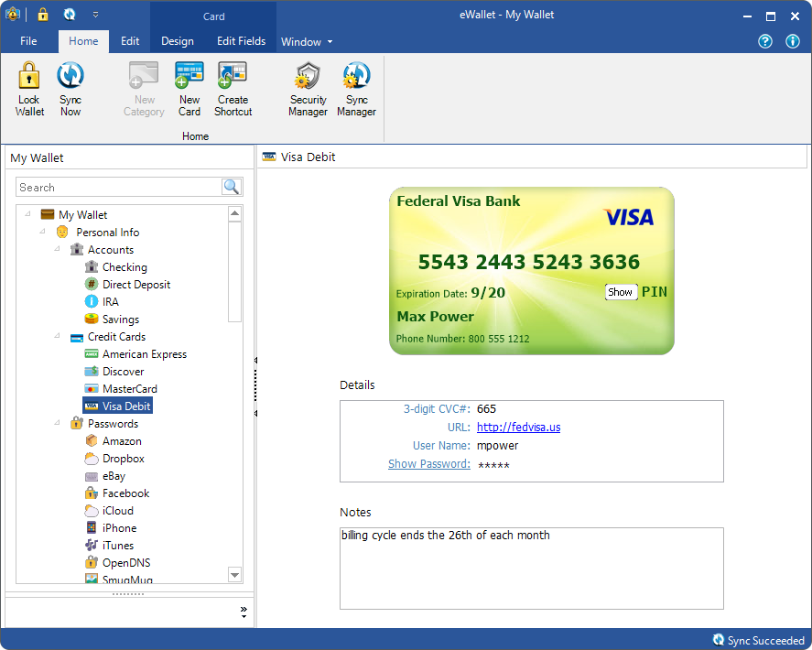Screen dimensions: 812x650
Task: Click the search magnifier icon
Action: 232,187
